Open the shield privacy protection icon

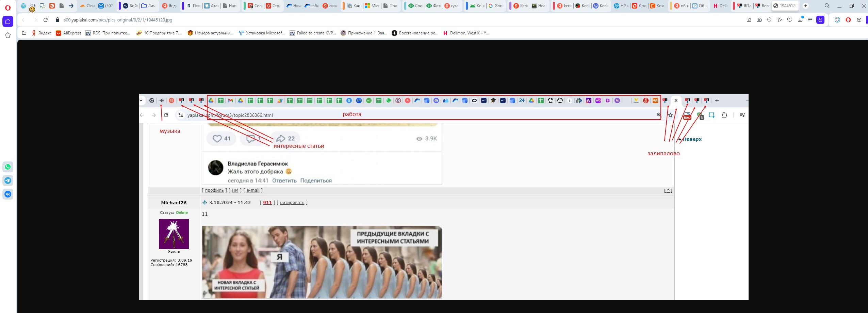coord(769,20)
